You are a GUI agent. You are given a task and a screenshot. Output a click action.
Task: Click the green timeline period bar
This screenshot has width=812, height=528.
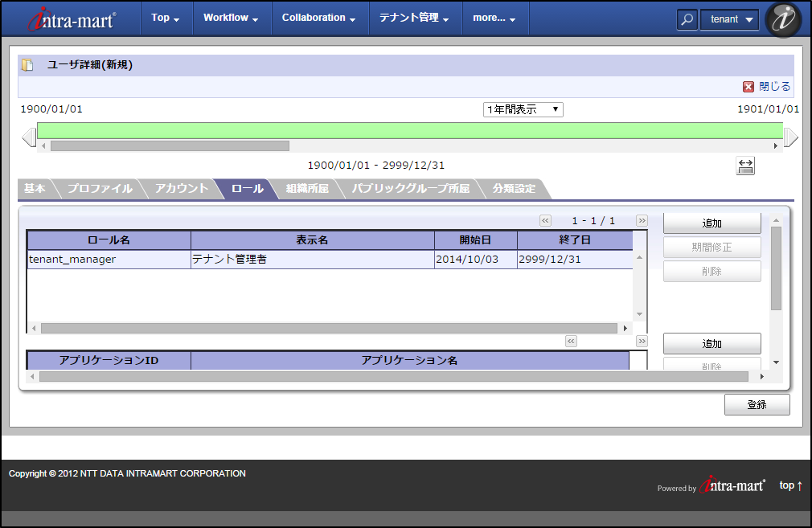point(410,130)
